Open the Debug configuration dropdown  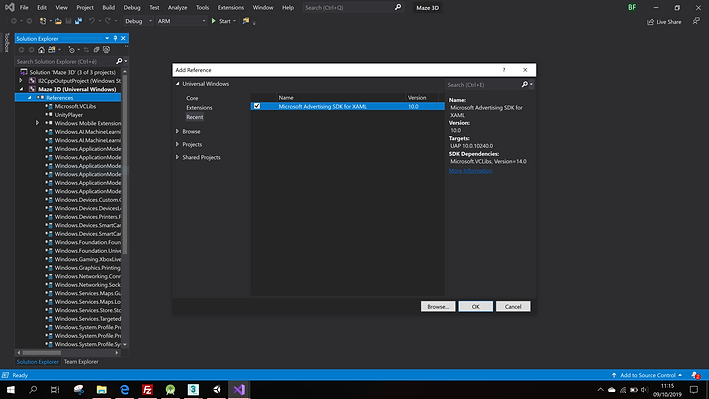138,21
